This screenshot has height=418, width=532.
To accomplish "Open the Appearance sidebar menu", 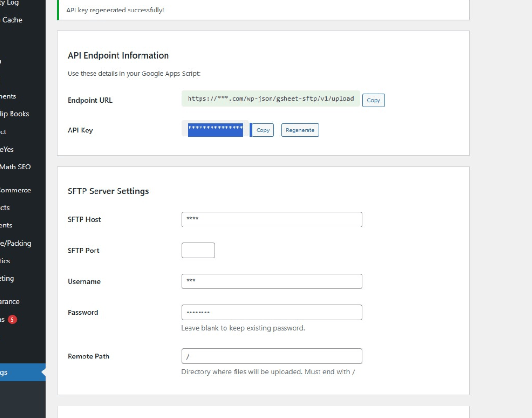I will (10, 302).
